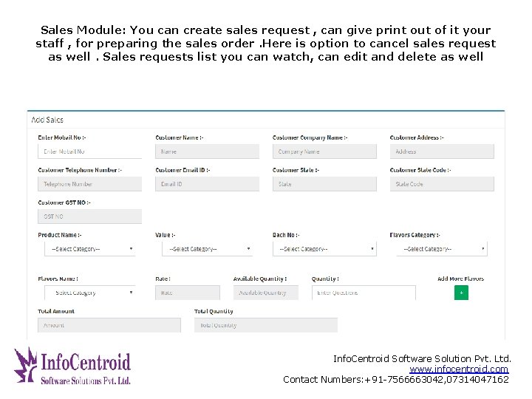Image resolution: width=532 pixels, height=399 pixels.
Task: Click the InfoCentroid logo
Action: point(72,366)
